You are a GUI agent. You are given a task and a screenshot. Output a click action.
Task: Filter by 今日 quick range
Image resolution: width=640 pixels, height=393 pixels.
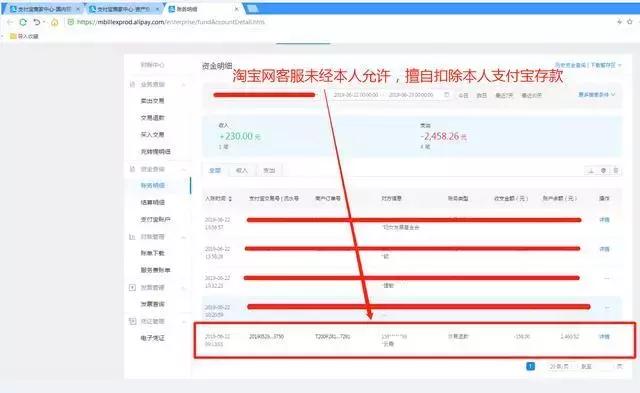463,95
